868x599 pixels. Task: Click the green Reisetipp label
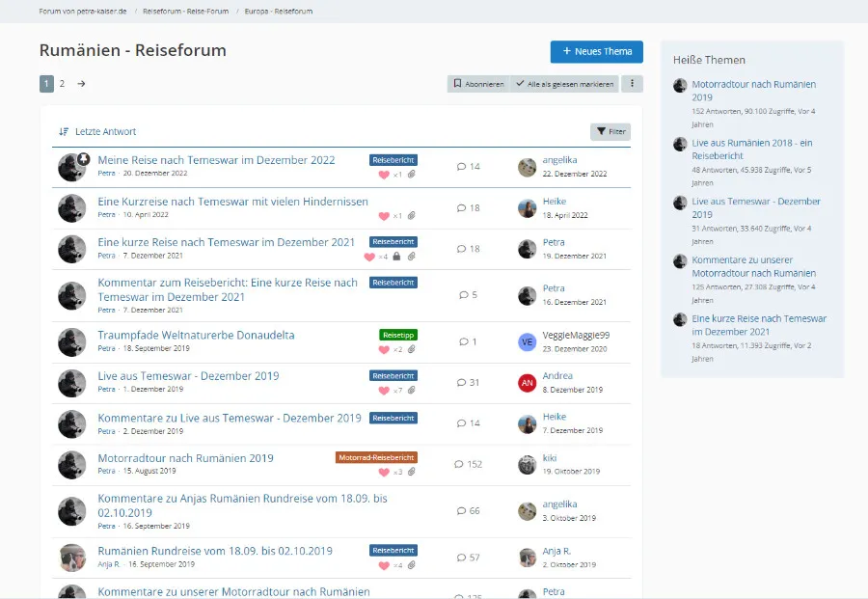point(398,335)
